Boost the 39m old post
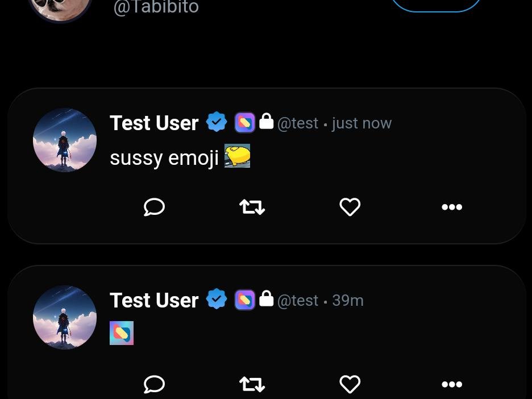The width and height of the screenshot is (532, 399). pos(252,384)
